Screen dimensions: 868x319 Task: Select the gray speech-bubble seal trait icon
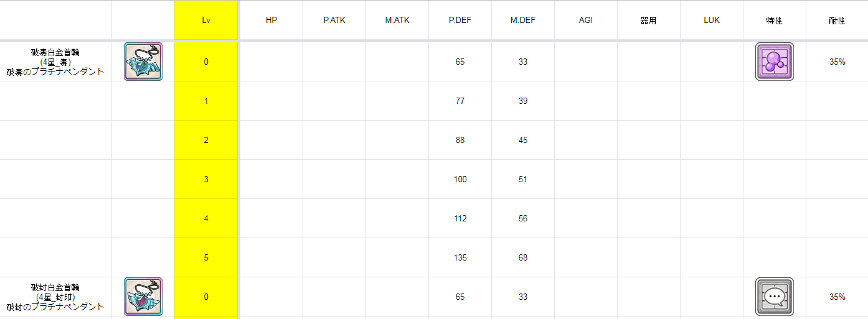(x=775, y=297)
